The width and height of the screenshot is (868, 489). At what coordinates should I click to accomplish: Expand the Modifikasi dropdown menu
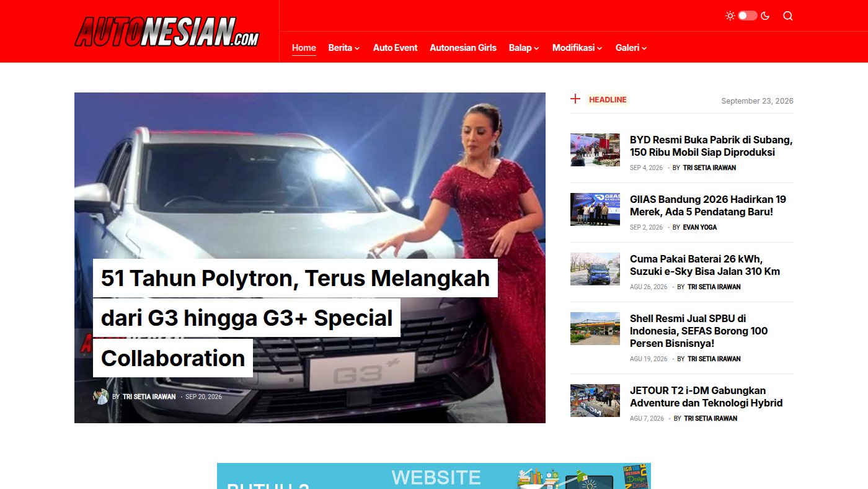pos(577,48)
